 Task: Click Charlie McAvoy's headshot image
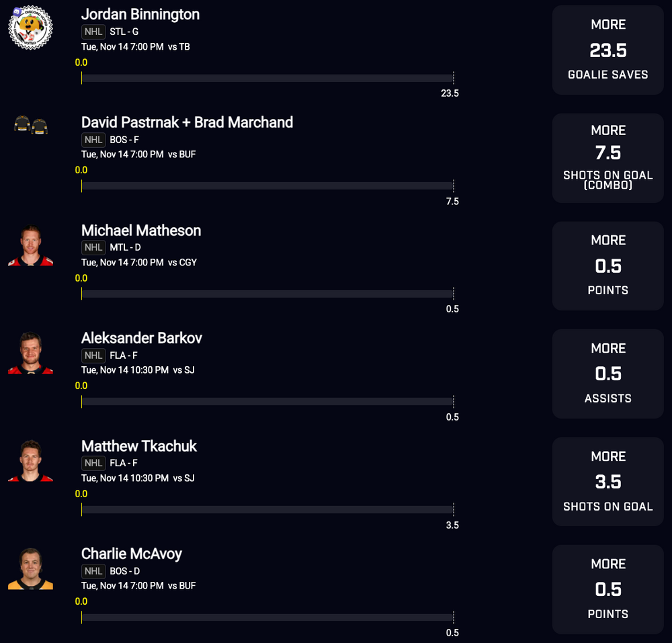tap(30, 569)
